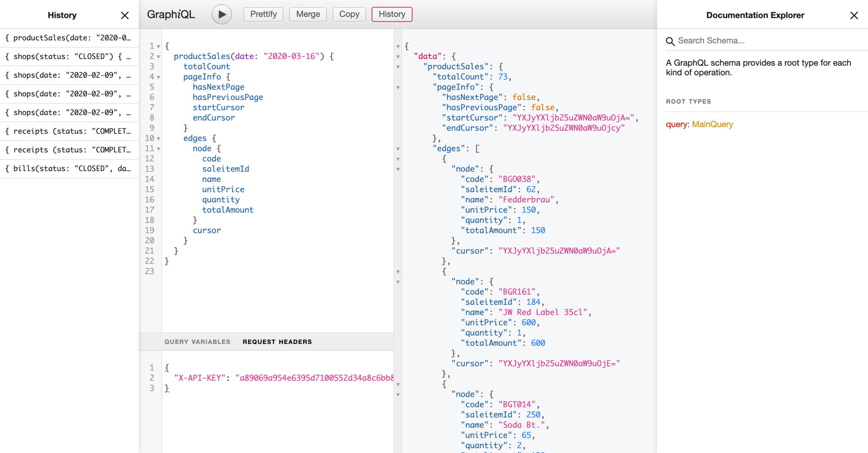Close the Documentation Explorer panel

[854, 15]
